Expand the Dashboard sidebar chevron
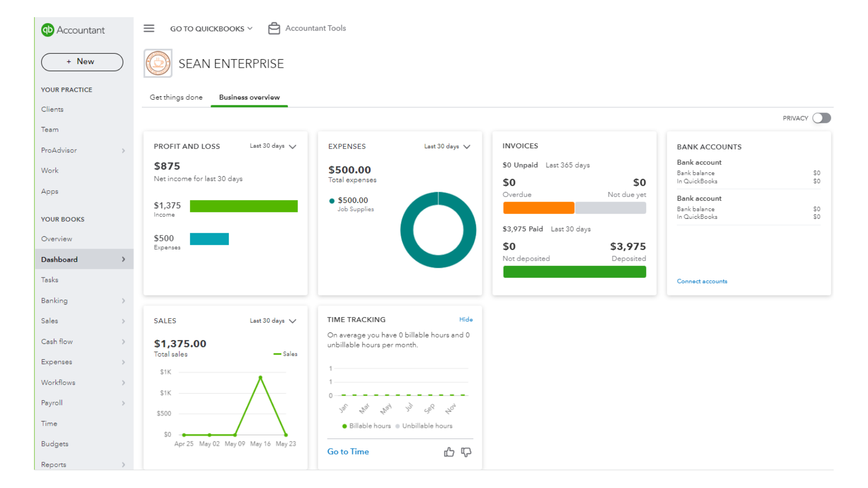The image size is (868, 488). (x=123, y=259)
